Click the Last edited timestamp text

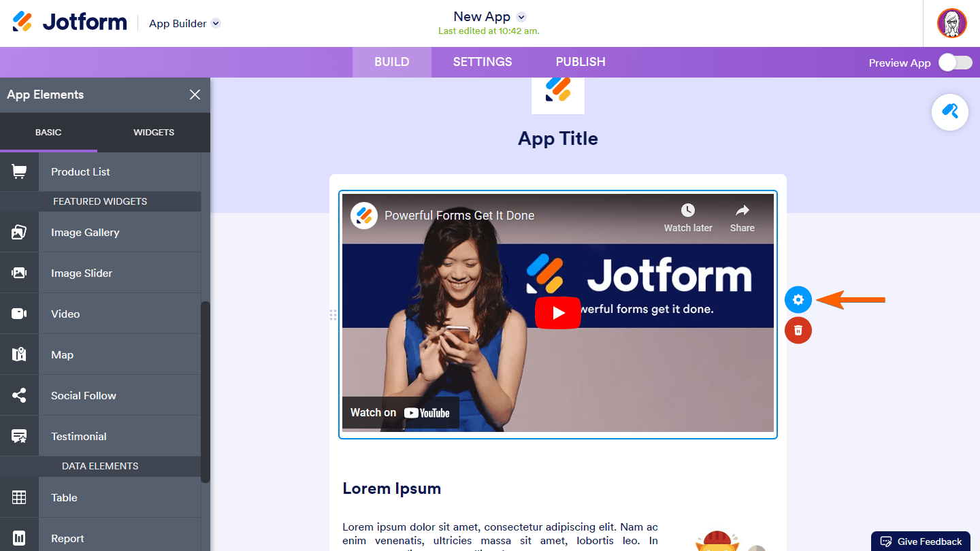coord(489,31)
